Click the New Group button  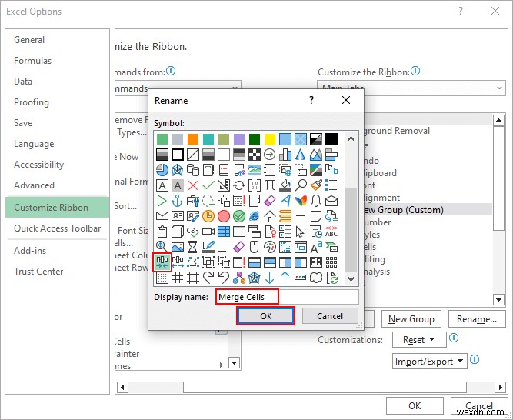coord(411,319)
